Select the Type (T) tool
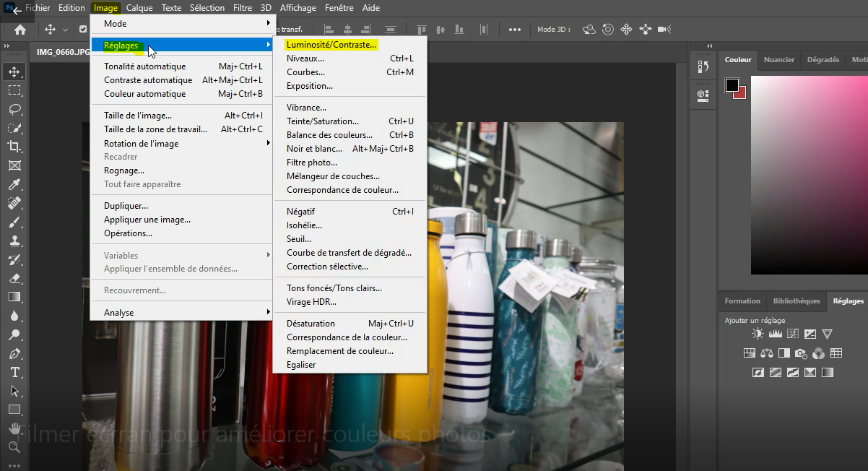868x471 pixels. pyautogui.click(x=14, y=372)
